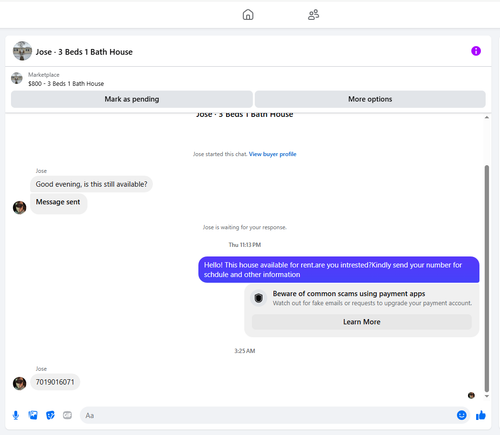Click the blue 'Hello! This house available' message

pos(339,270)
